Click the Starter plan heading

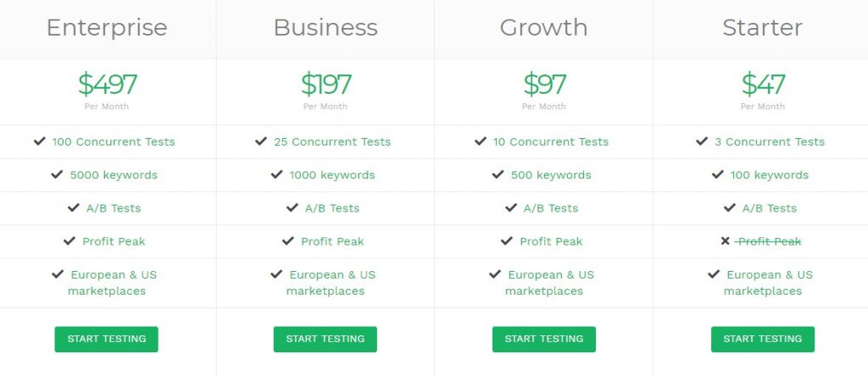(x=763, y=28)
